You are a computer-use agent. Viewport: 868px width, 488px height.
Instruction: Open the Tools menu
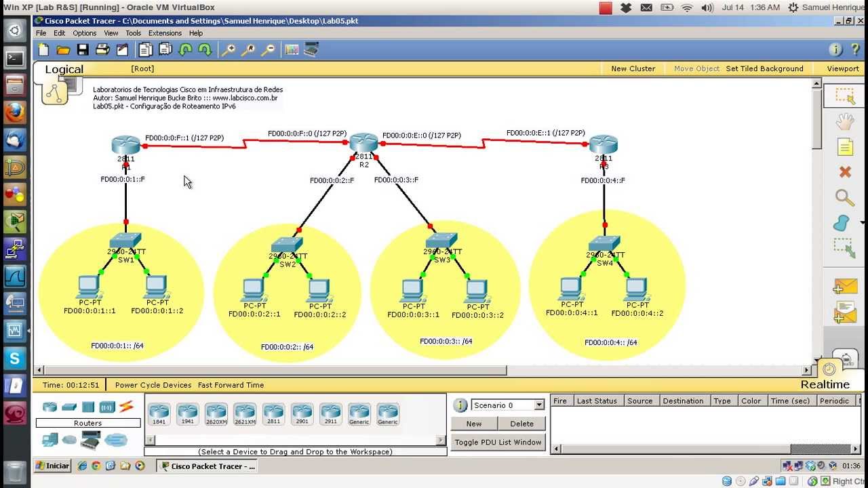click(134, 33)
